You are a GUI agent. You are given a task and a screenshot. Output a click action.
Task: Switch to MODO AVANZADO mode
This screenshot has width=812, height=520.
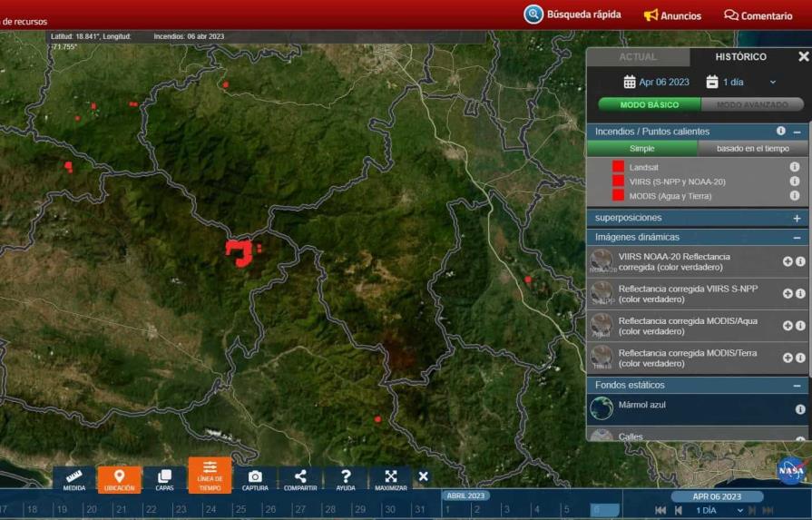point(752,105)
